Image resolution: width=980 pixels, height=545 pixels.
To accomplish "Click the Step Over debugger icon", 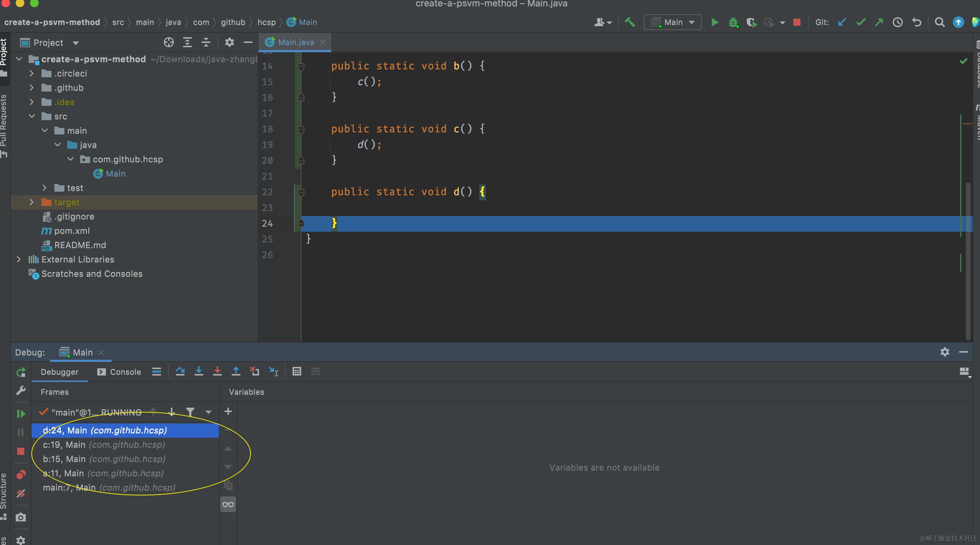I will (x=180, y=371).
